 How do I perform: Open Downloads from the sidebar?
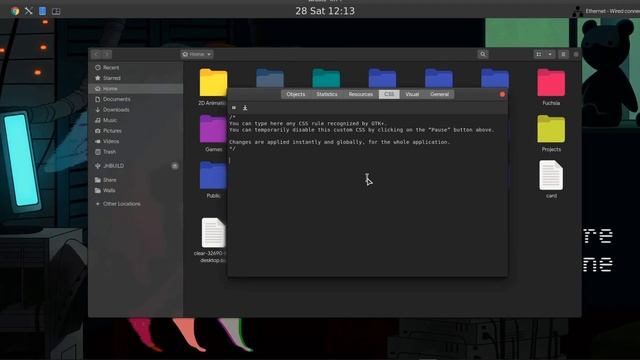coord(136,110)
